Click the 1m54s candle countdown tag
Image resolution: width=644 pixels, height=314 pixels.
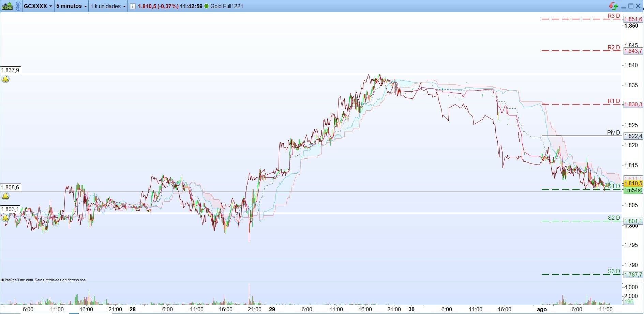(x=633, y=190)
